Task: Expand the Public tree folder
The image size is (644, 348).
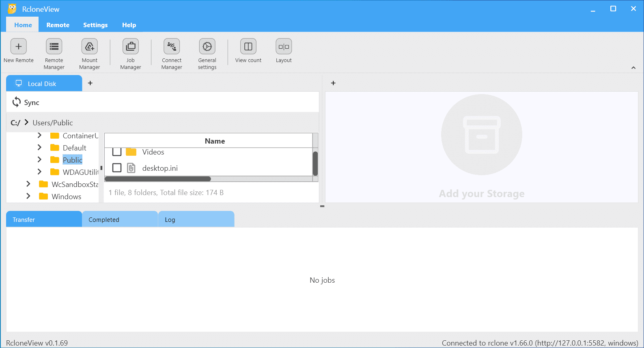Action: pos(39,159)
